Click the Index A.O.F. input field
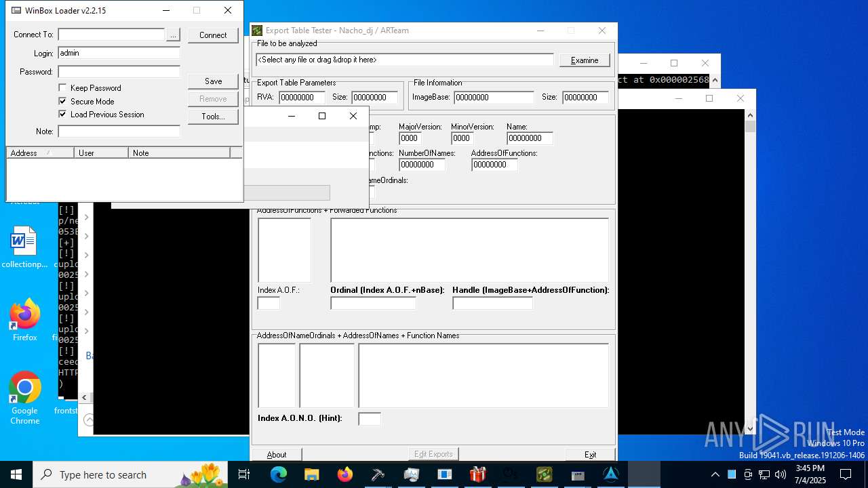Viewport: 868px width, 488px height. coord(269,304)
